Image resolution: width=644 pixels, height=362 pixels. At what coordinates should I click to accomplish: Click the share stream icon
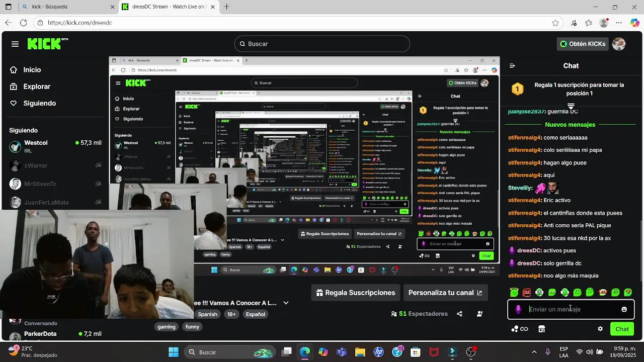(459, 314)
